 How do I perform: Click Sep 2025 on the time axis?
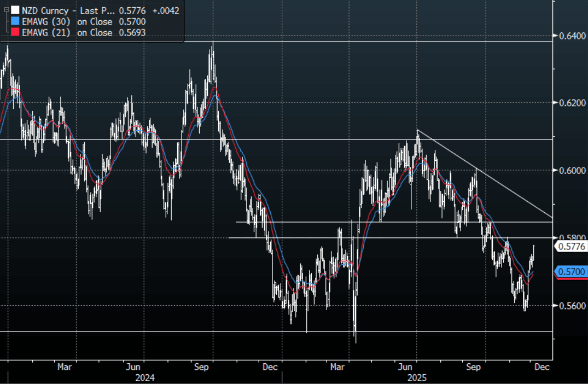(473, 366)
